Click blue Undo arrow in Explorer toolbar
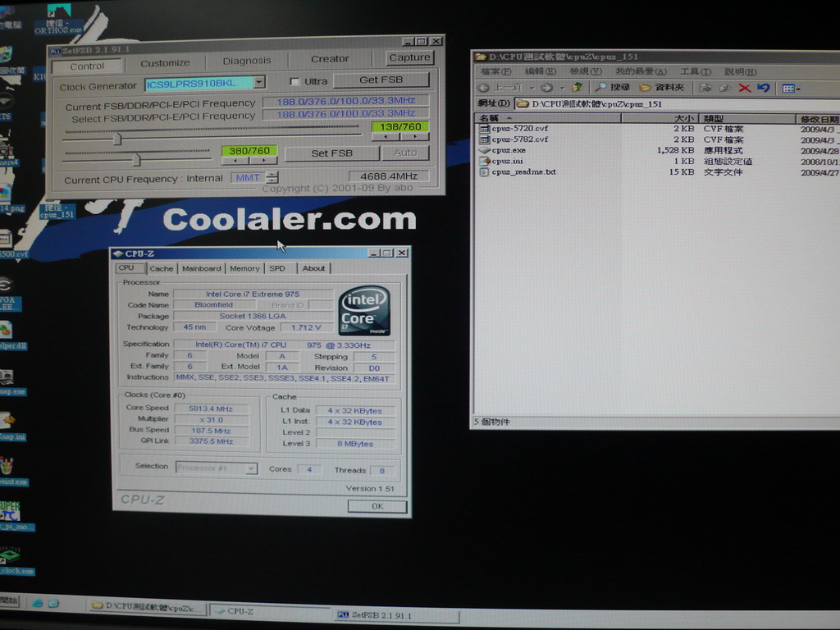Image resolution: width=840 pixels, height=630 pixels. 764,88
